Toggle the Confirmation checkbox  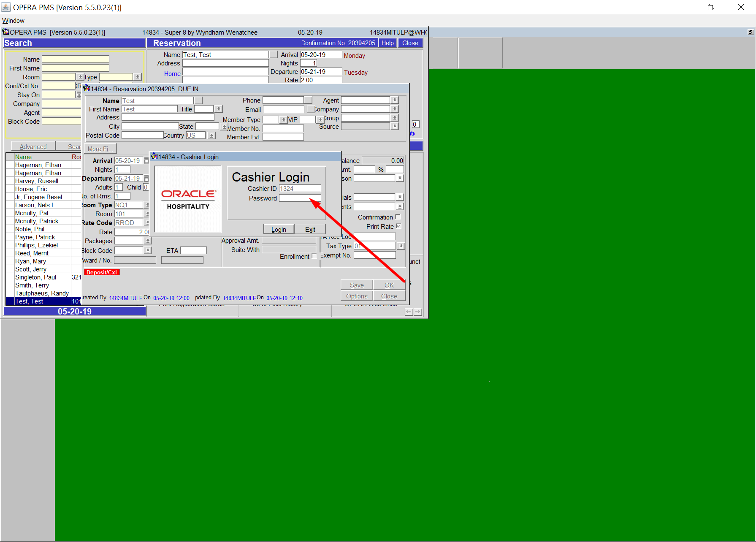click(x=398, y=217)
